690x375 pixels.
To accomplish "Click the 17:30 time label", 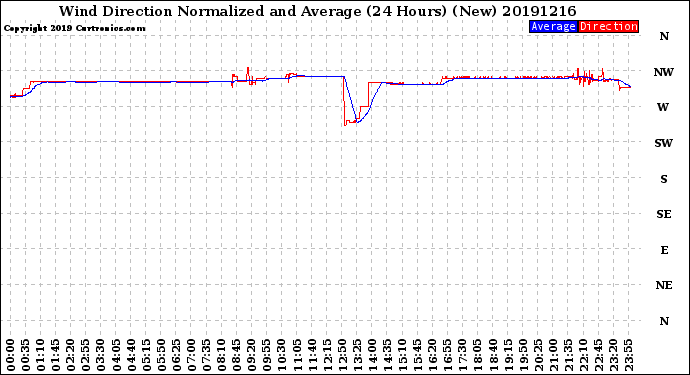I will 463,355.
